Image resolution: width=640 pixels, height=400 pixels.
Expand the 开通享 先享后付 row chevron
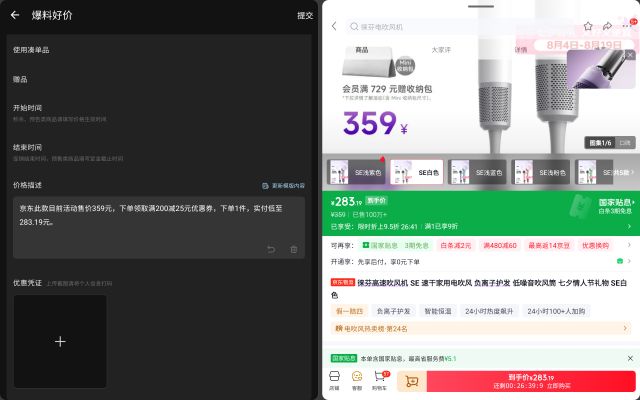click(x=629, y=261)
